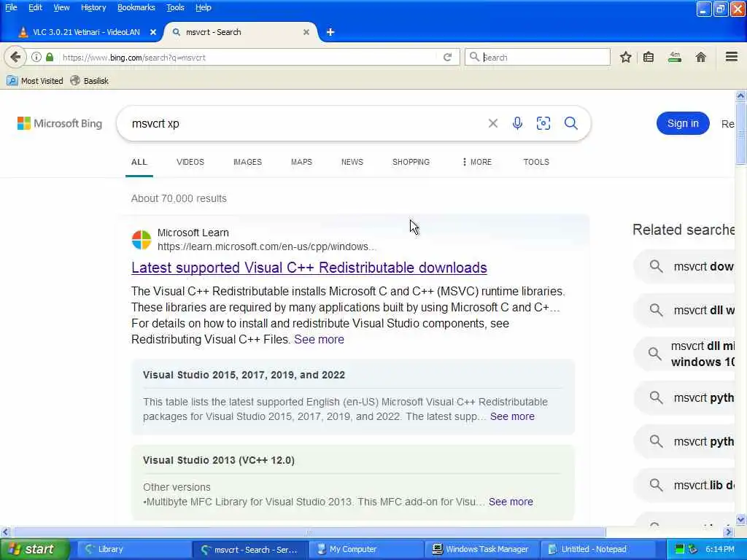
Task: Click the horizontal scrollbar thumb
Action: point(309,532)
